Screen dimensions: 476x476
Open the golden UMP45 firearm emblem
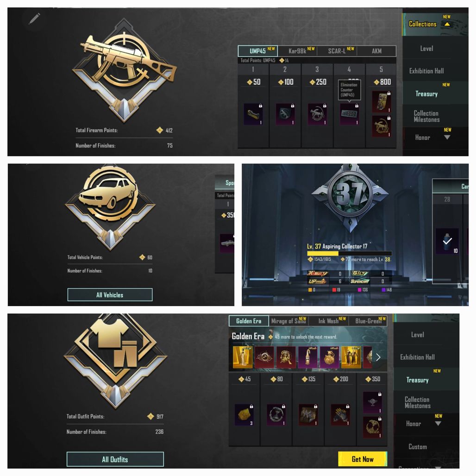coord(125,71)
